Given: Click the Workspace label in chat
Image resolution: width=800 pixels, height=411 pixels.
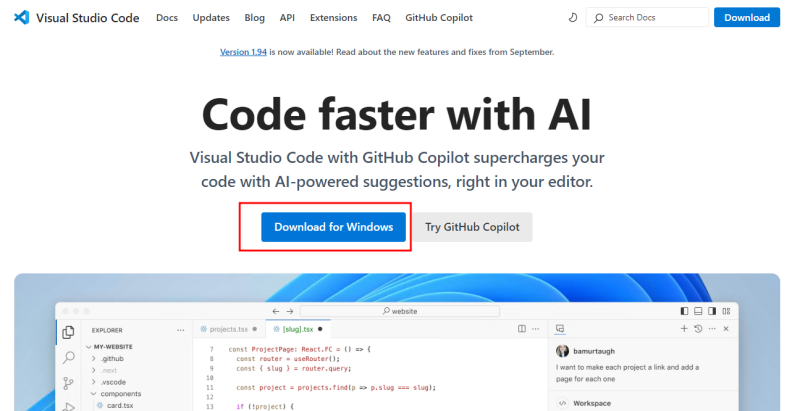Looking at the screenshot, I should point(592,403).
